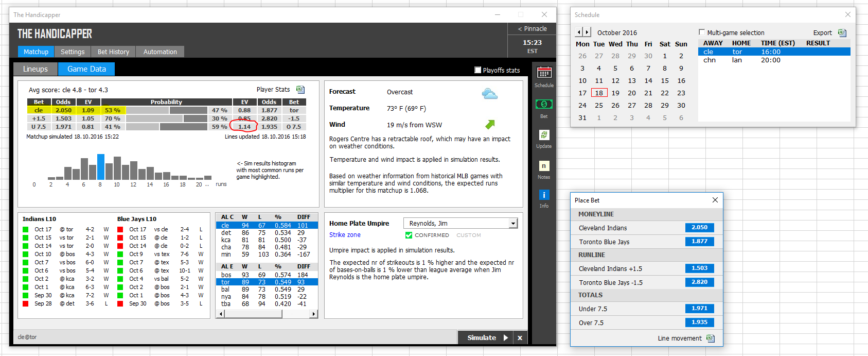
Task: Click the Update refresh icon
Action: click(544, 135)
